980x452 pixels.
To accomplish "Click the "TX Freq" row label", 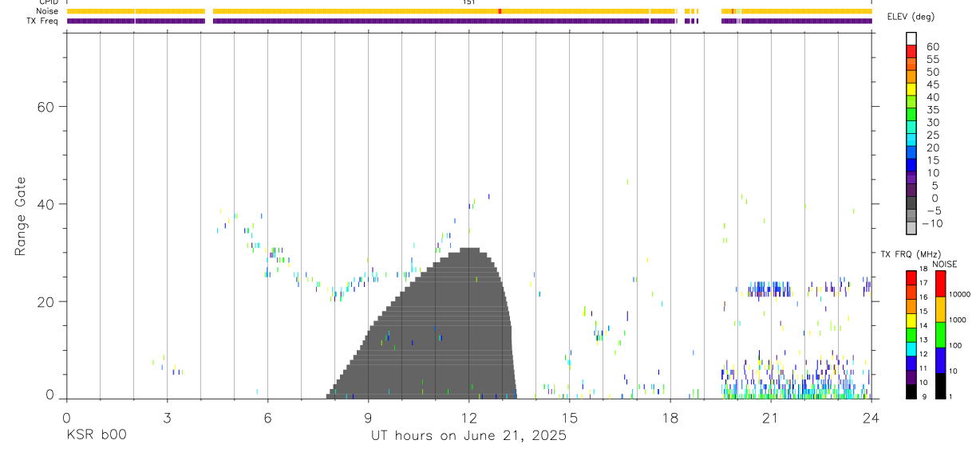I will coord(44,21).
